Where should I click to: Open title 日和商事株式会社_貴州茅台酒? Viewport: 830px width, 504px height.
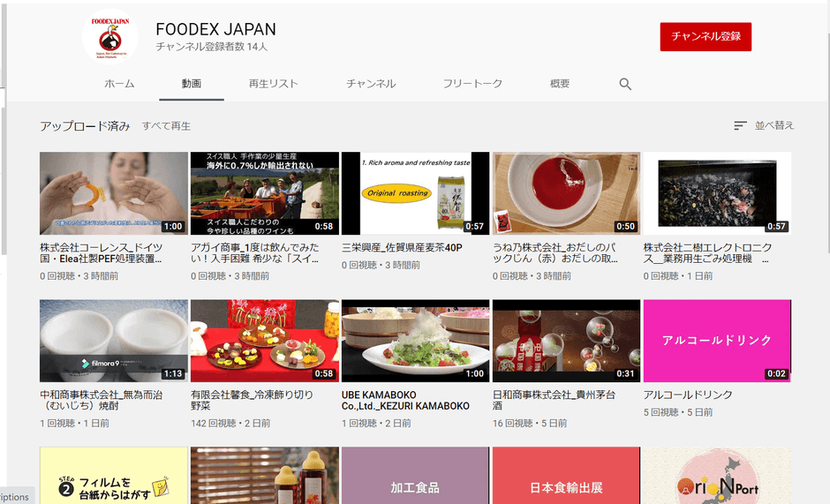tap(555, 400)
